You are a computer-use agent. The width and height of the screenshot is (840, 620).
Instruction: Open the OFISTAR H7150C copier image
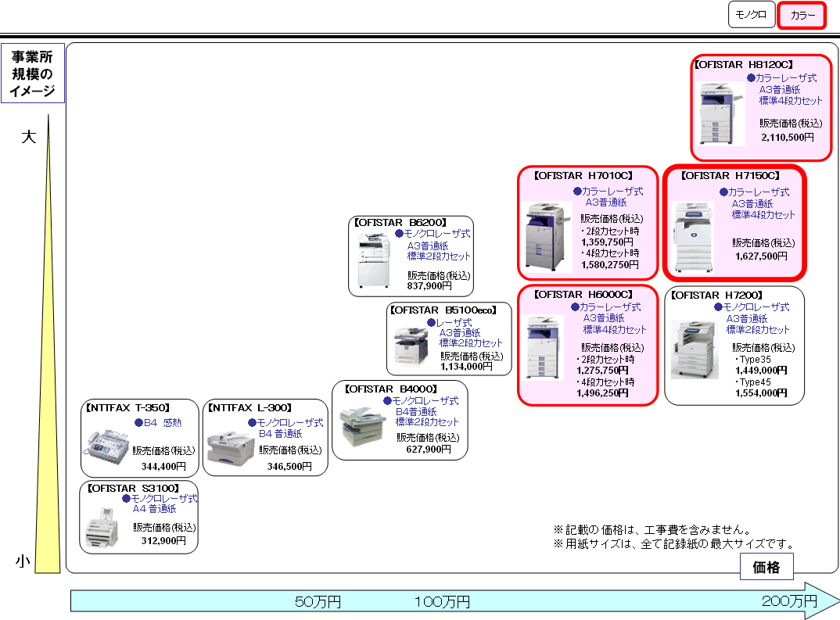click(x=693, y=237)
